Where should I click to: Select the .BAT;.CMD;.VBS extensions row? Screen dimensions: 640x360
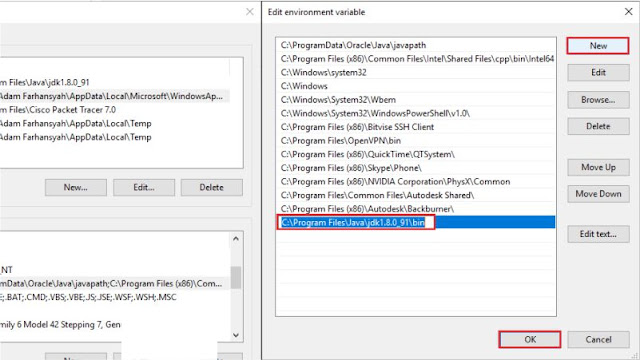click(x=114, y=297)
